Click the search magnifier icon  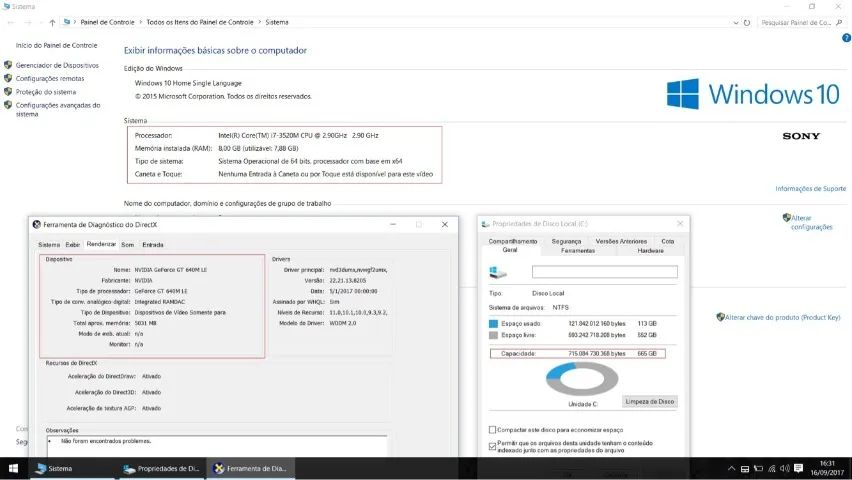(840, 22)
